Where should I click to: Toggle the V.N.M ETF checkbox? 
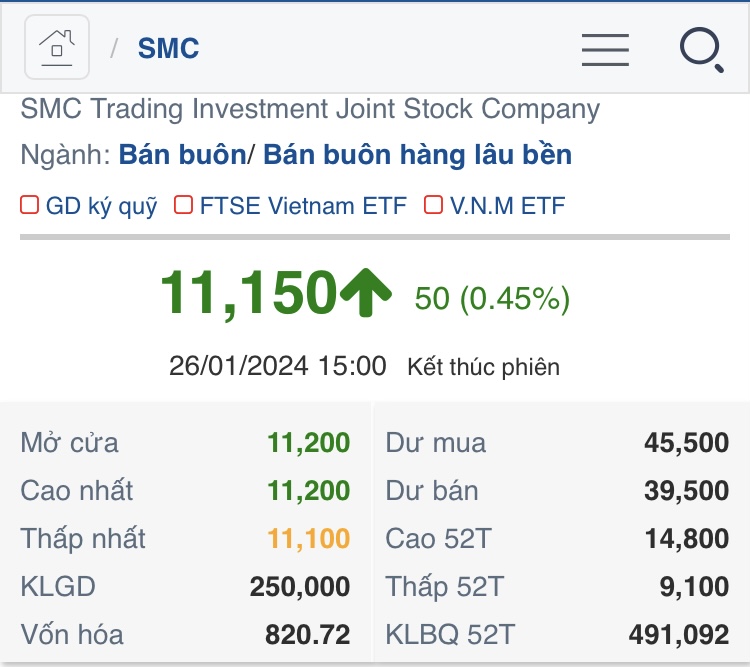(x=433, y=206)
